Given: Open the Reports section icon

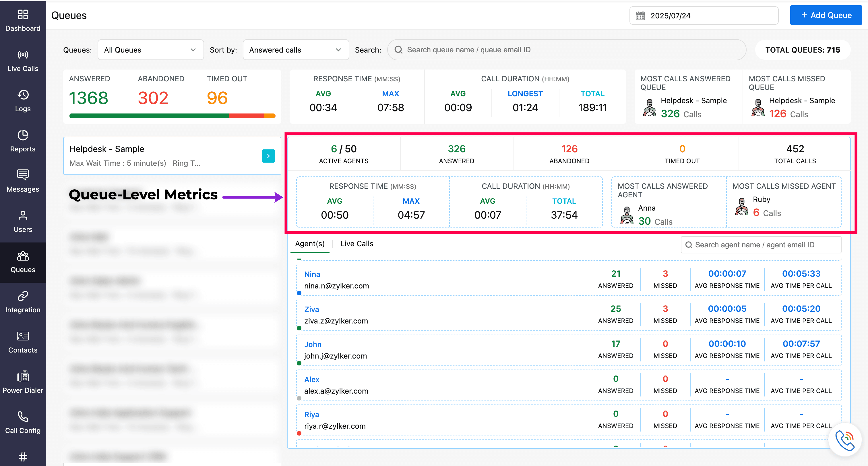Looking at the screenshot, I should (23, 141).
